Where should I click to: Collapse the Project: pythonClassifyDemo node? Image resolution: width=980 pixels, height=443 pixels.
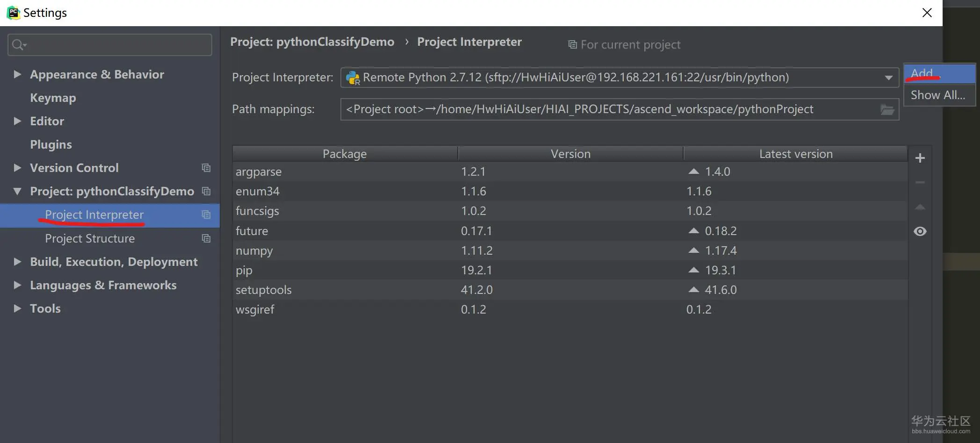coord(17,191)
